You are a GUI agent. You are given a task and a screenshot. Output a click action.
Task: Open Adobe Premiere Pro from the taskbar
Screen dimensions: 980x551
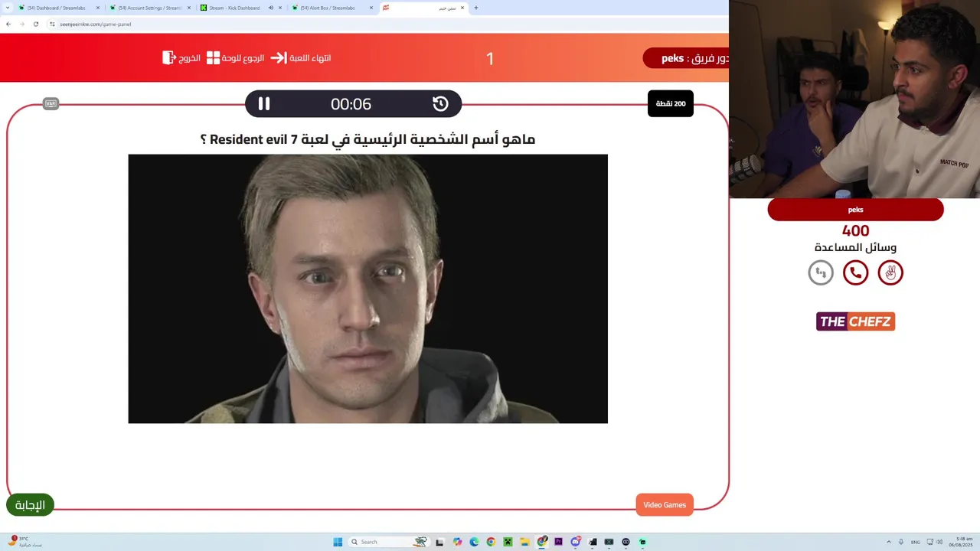pos(558,542)
